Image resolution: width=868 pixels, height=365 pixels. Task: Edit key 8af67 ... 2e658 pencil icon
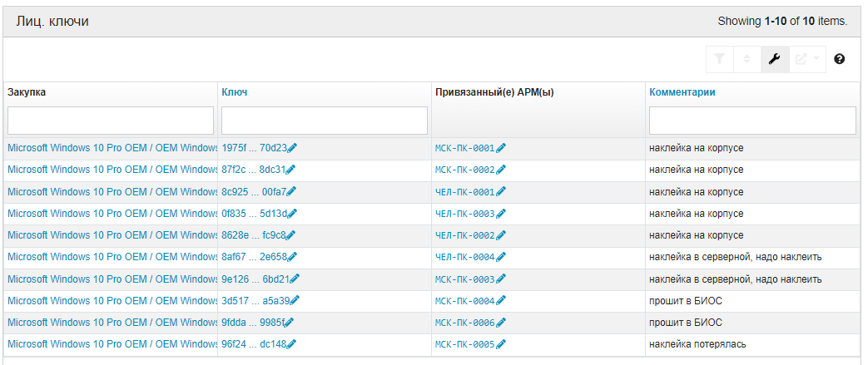292,257
